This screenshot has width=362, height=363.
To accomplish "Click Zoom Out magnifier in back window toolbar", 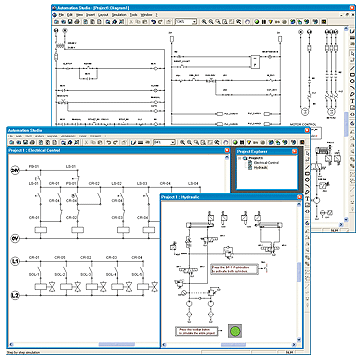I will point(211,22).
